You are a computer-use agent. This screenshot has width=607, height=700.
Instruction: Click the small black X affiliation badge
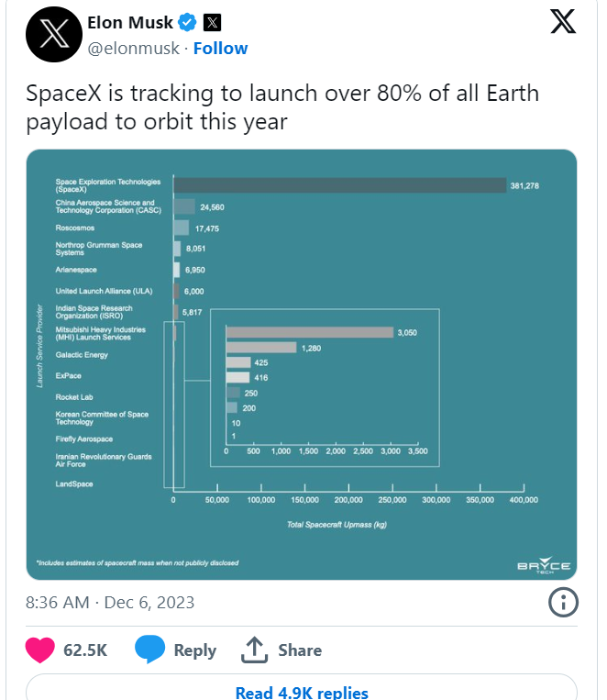tap(212, 22)
